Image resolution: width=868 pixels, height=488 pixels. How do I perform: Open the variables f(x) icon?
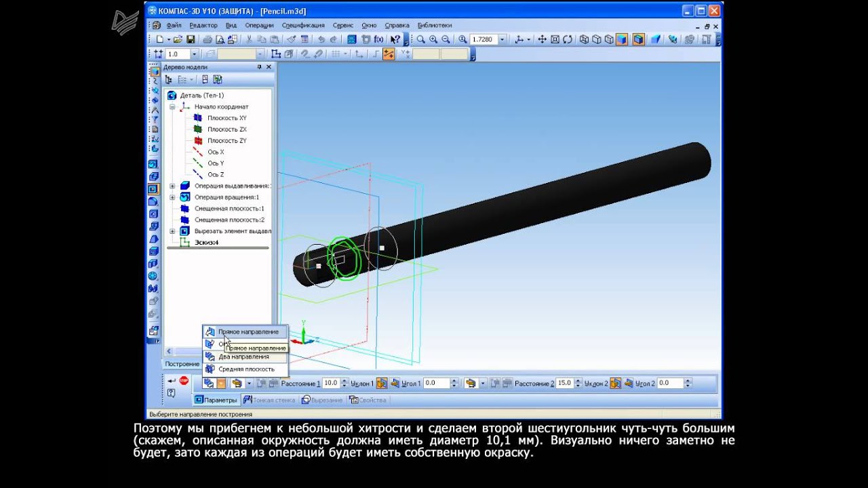click(x=378, y=39)
